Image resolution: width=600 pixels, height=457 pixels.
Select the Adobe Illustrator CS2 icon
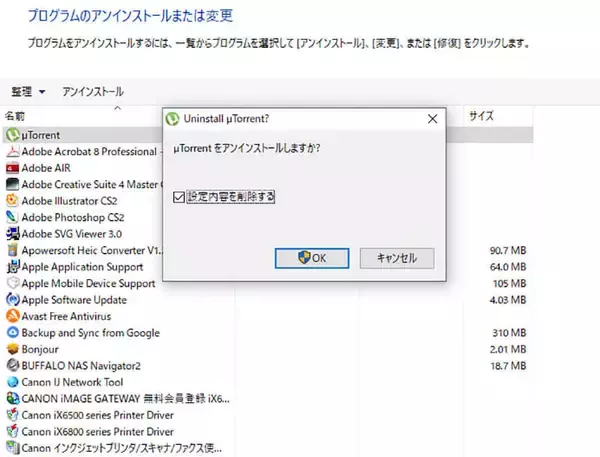[12, 200]
